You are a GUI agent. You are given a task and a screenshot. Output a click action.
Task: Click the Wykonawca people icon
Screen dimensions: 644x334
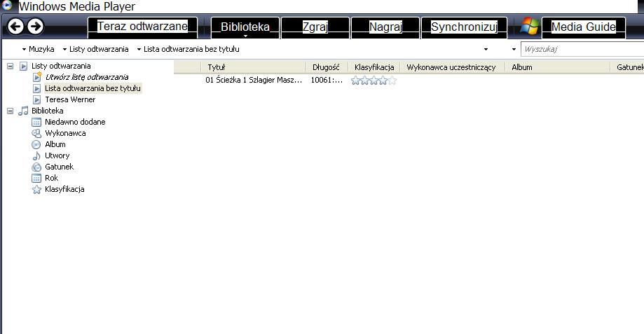click(x=36, y=133)
